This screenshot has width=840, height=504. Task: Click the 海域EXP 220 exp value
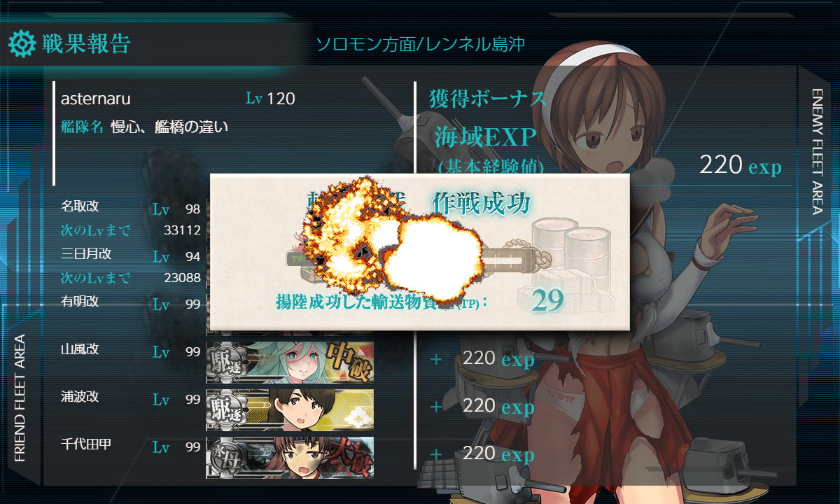click(x=740, y=166)
